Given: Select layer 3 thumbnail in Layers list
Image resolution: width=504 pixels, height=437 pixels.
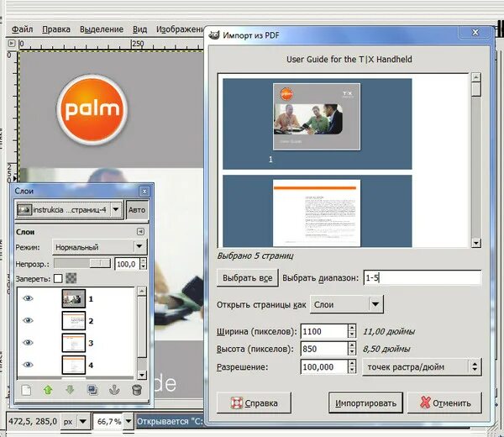Looking at the screenshot, I should (74, 343).
